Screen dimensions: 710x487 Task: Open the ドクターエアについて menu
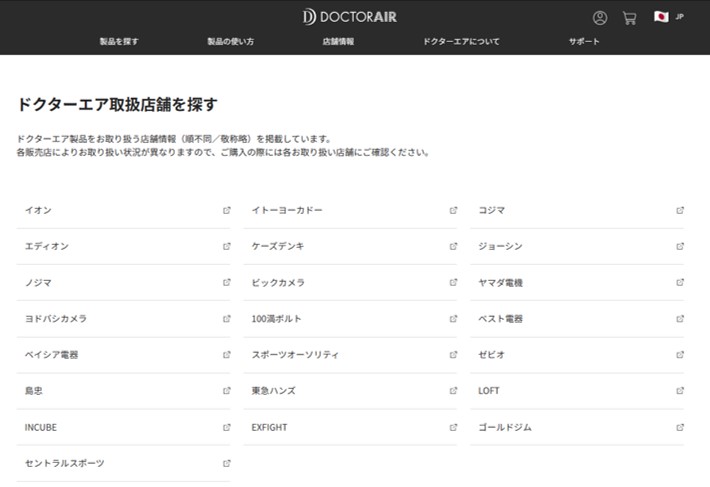pos(461,41)
